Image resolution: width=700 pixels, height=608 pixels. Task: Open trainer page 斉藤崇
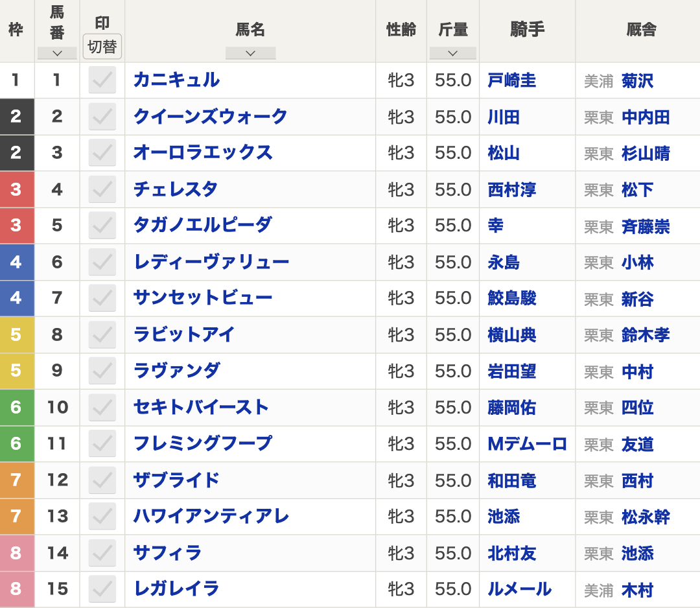(646, 227)
